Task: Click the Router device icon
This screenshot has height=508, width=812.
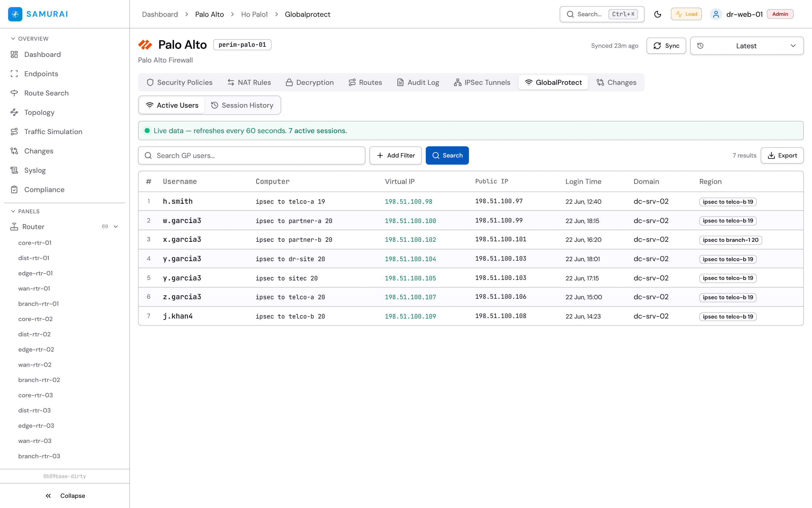Action: point(14,227)
